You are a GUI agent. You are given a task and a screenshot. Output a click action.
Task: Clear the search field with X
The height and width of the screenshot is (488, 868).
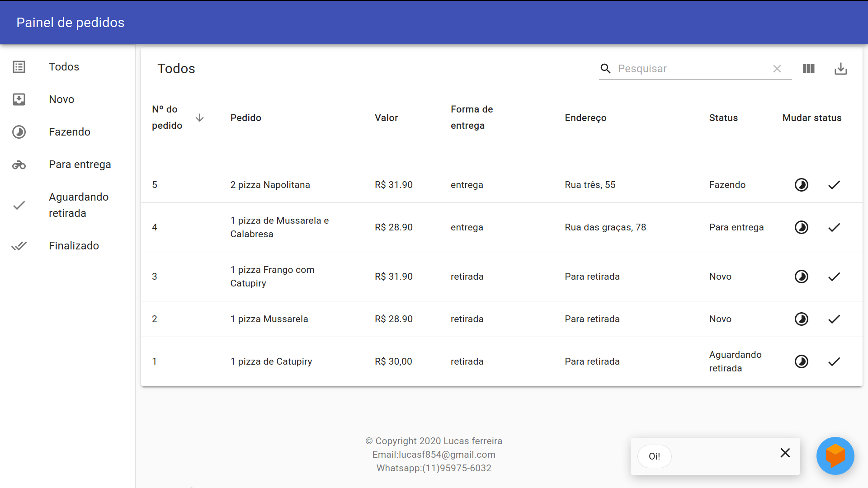777,69
